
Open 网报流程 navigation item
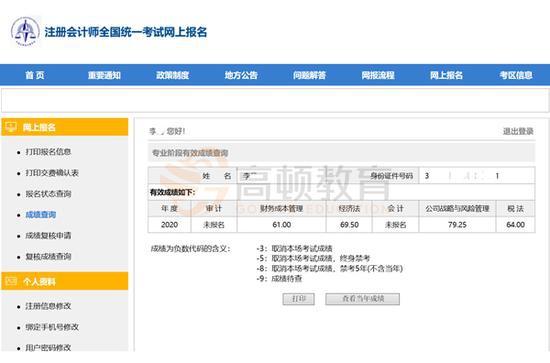click(378, 75)
